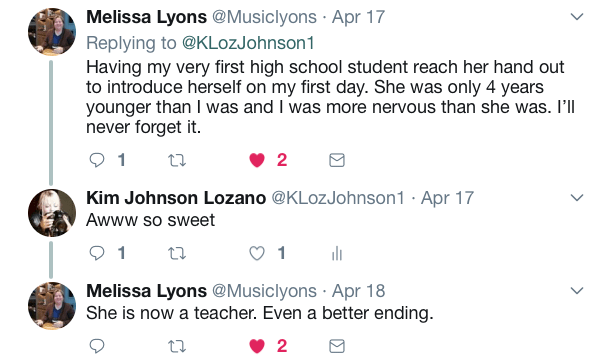
Task: Retweet the "Even a better ending" tweet
Action: point(177,346)
